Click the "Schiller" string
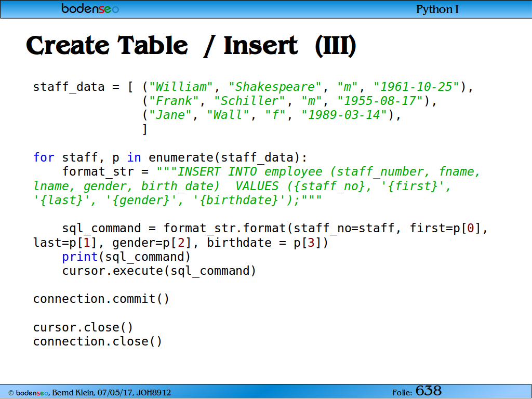Viewport: 532px width, 399px height. pyautogui.click(x=249, y=101)
